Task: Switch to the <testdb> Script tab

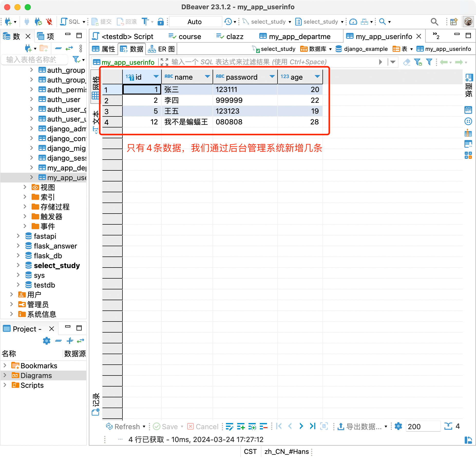Action: click(123, 36)
